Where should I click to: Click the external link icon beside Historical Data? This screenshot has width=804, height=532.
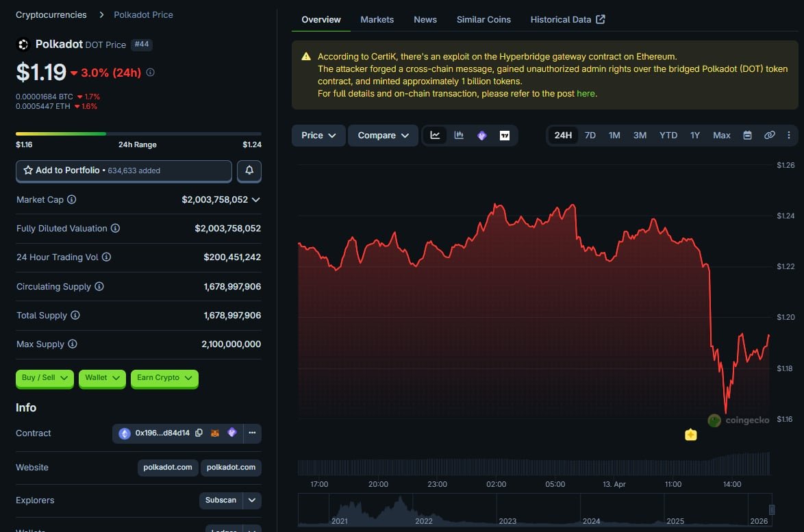point(601,19)
